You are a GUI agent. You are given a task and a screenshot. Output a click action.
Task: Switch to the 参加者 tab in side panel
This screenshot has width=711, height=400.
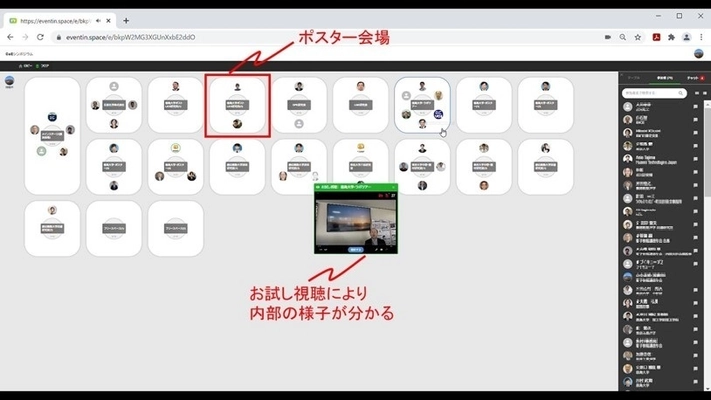coord(664,78)
